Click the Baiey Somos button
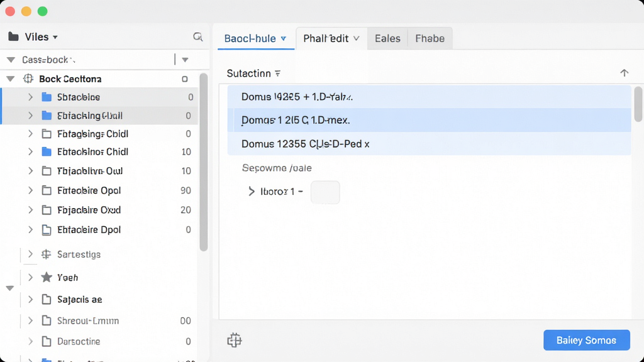Screen dimensions: 644x362 pyautogui.click(x=587, y=340)
